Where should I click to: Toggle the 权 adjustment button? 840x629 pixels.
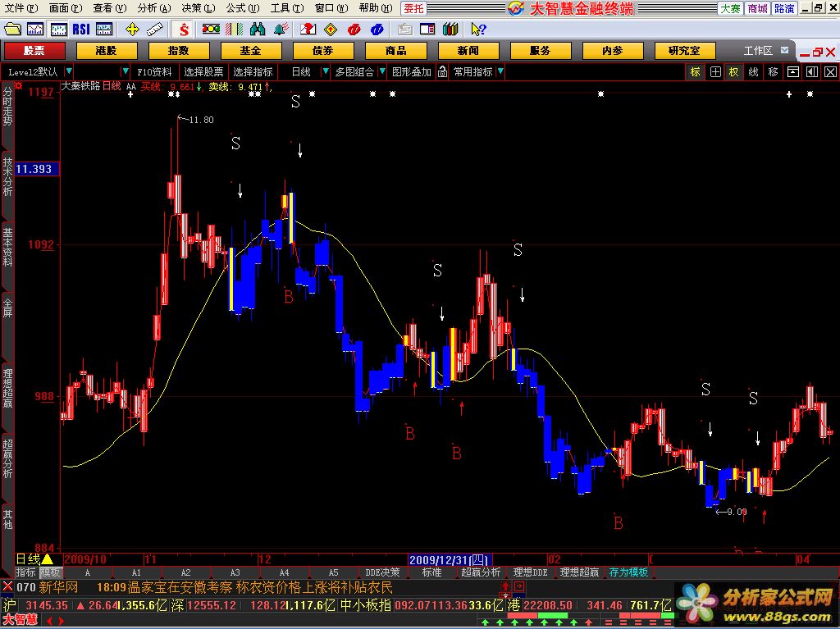(733, 72)
